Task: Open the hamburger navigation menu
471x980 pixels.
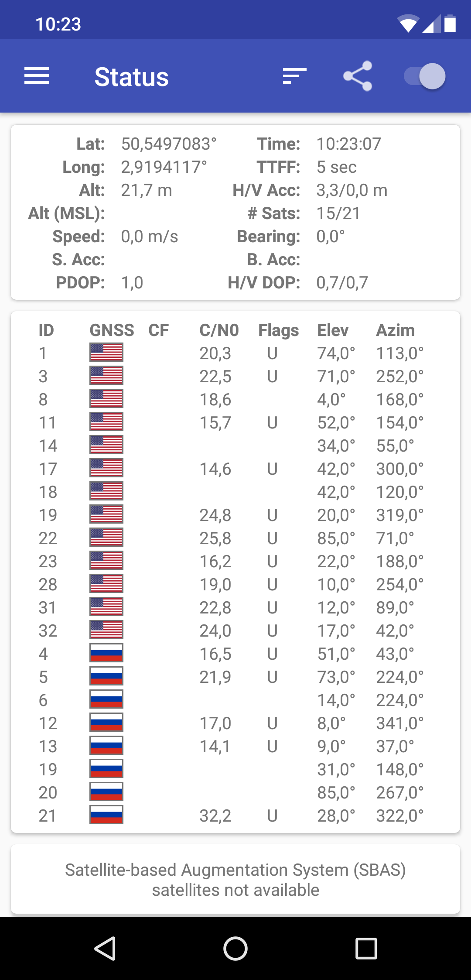Action: click(37, 76)
